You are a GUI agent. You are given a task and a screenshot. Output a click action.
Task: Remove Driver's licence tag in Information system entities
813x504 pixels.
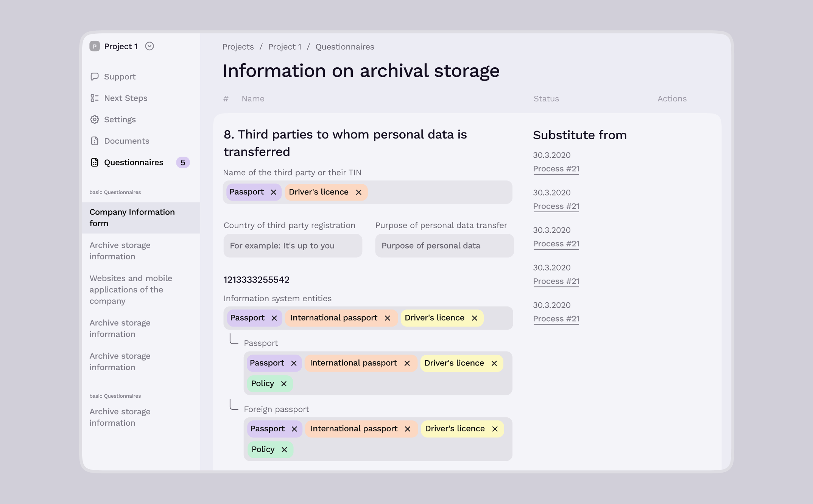475,318
